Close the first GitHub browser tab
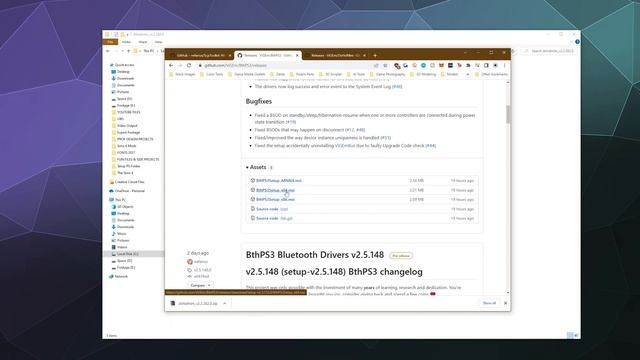The width and height of the screenshot is (640, 360). coord(230,55)
